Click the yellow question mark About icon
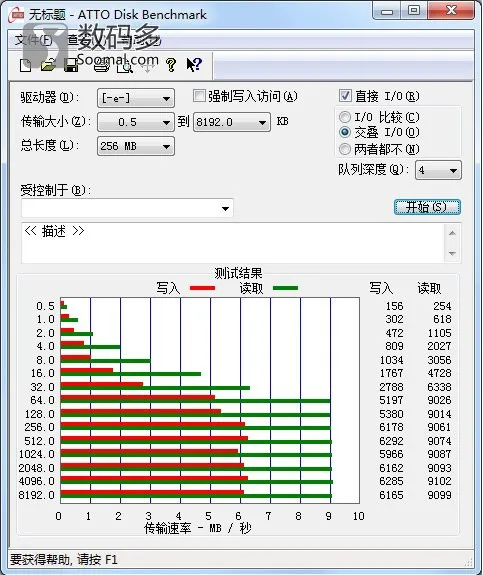Screen dimensions: 483x575 pyautogui.click(x=171, y=65)
